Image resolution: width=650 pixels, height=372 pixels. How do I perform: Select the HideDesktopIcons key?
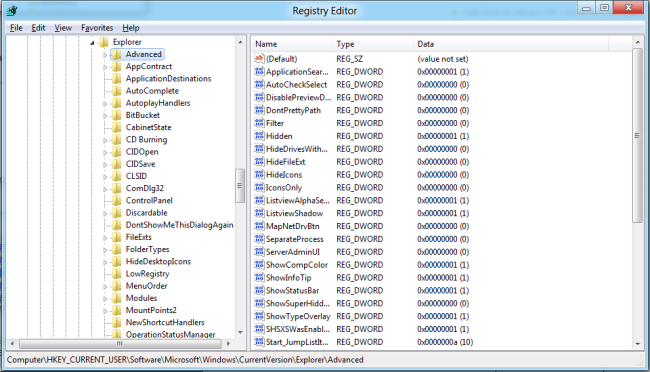pyautogui.click(x=158, y=261)
